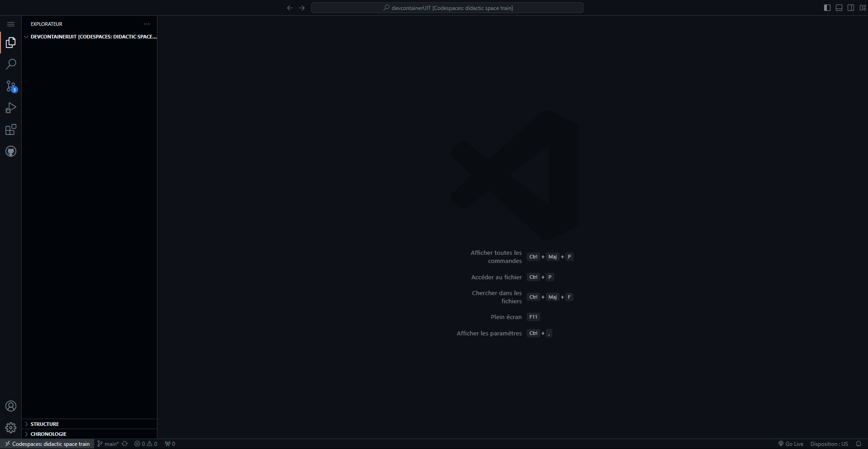Open the hamburger application menu
Viewport: 868px width, 449px height.
tap(11, 24)
